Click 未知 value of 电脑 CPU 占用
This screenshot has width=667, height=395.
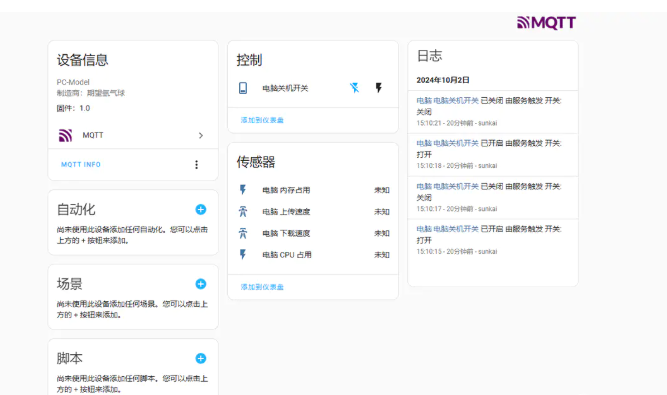tap(382, 255)
